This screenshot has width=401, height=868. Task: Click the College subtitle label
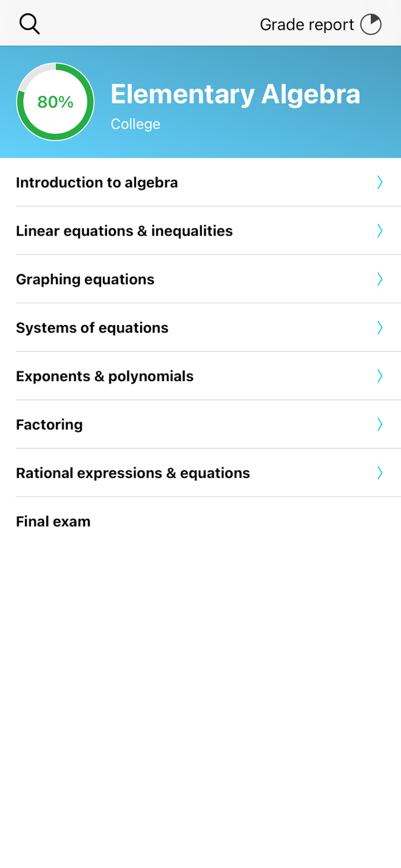[x=136, y=124]
